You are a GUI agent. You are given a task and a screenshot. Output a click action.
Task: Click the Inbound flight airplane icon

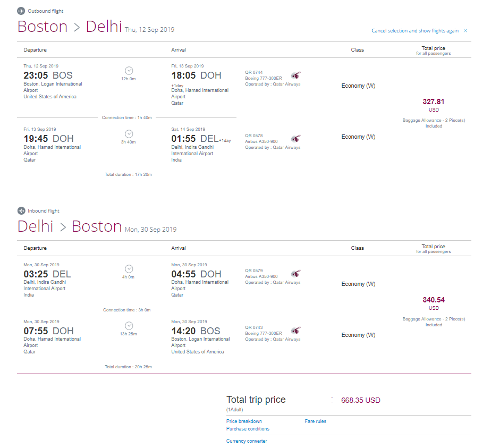tap(21, 210)
